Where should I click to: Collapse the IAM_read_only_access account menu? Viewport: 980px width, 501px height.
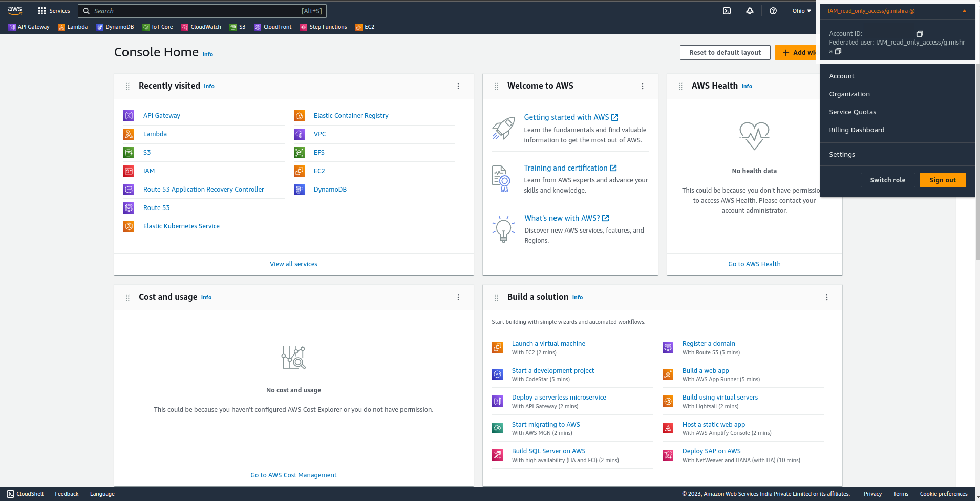[x=897, y=11]
